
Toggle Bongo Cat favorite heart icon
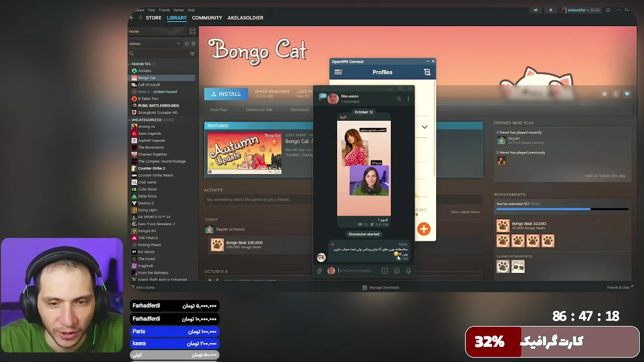click(627, 94)
